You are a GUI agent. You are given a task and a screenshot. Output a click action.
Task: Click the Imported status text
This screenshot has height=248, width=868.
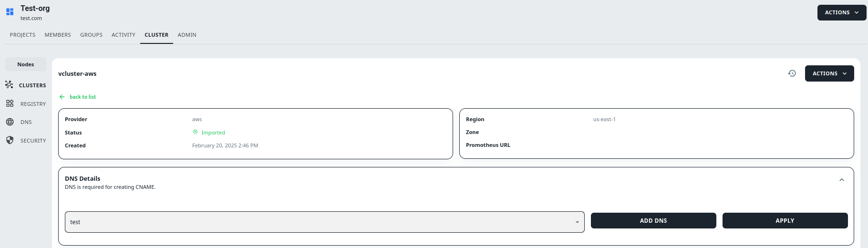(213, 133)
